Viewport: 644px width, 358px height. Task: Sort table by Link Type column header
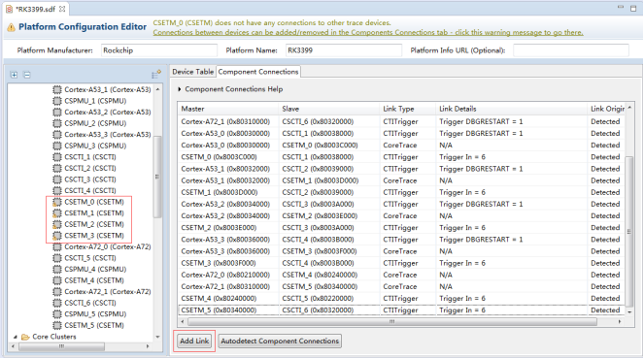click(x=407, y=109)
